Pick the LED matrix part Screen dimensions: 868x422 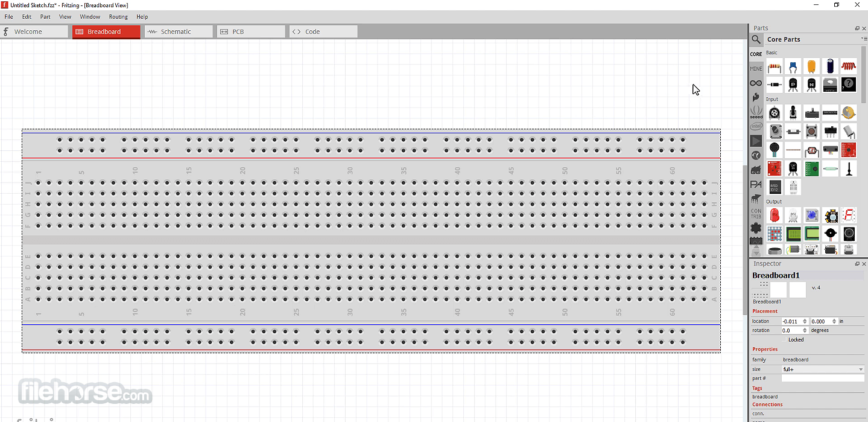775,234
